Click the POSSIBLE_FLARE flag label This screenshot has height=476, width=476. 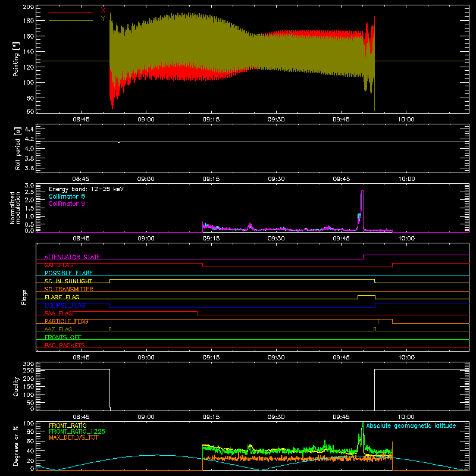click(x=68, y=273)
